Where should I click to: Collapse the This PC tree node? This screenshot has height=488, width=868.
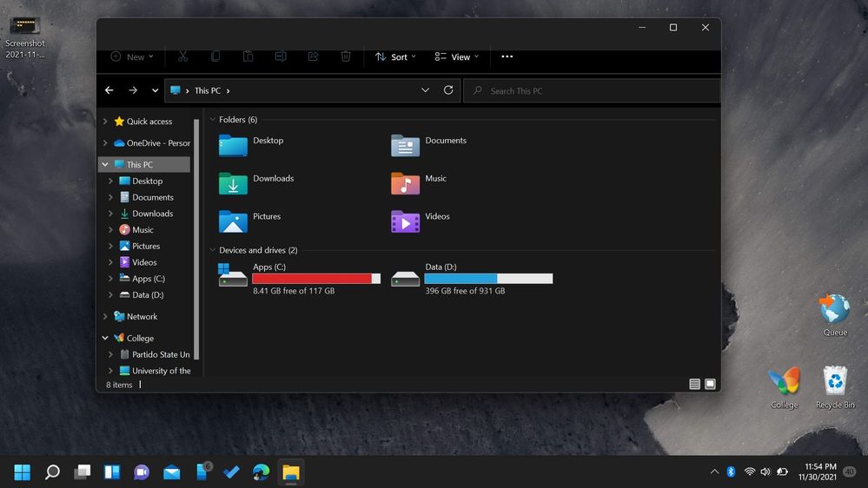pos(105,164)
